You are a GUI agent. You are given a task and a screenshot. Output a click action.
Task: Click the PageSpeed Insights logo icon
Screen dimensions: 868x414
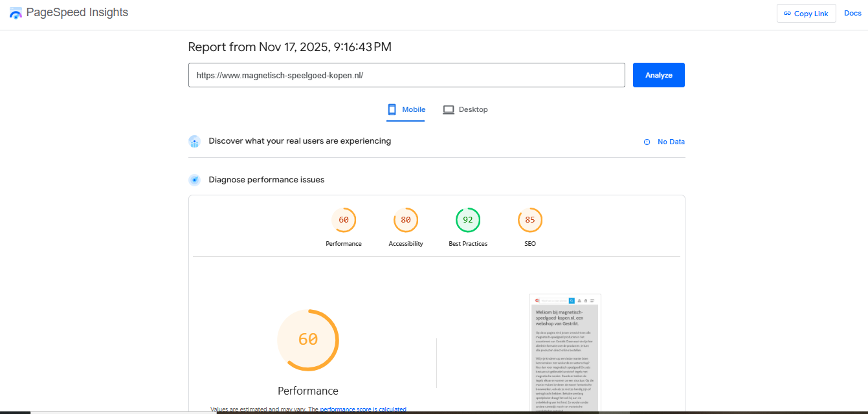pyautogui.click(x=16, y=13)
